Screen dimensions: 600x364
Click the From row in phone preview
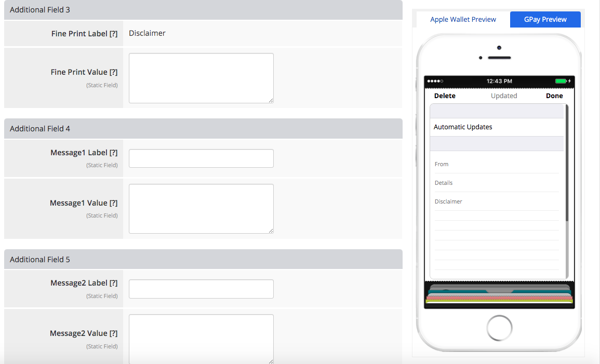(497, 164)
